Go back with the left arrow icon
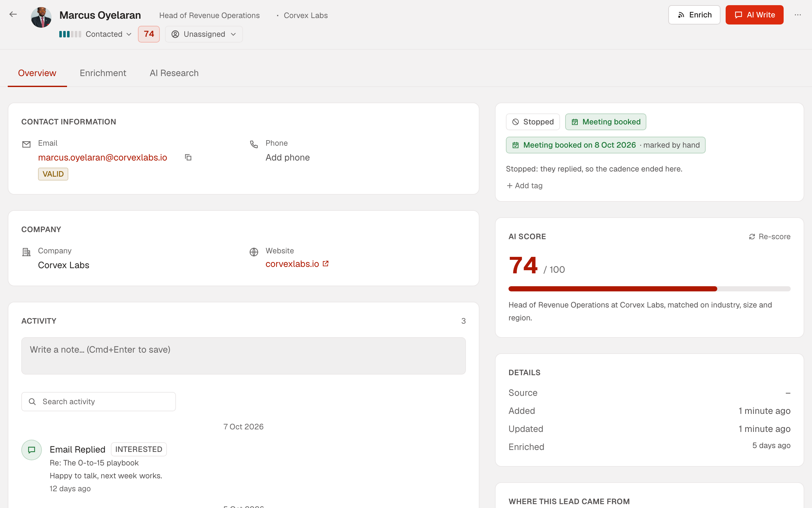 13,14
